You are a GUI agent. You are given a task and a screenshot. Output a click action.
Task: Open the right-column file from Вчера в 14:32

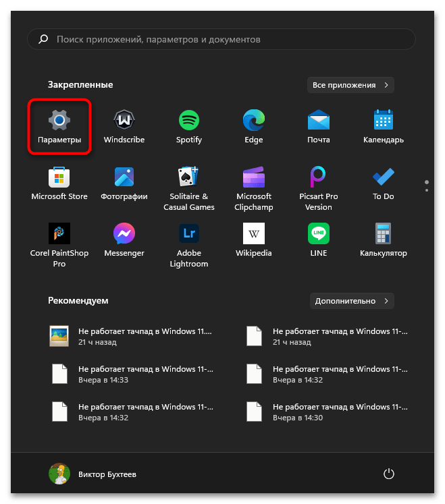327,374
